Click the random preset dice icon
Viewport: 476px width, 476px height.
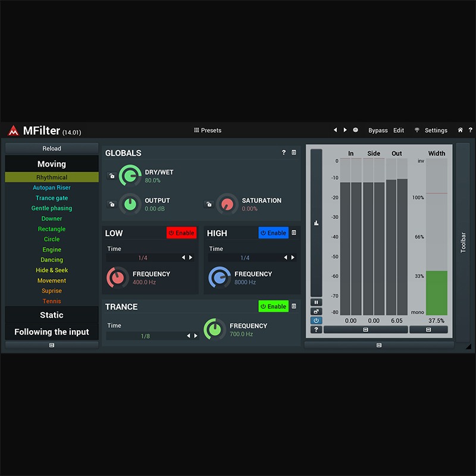(x=355, y=130)
